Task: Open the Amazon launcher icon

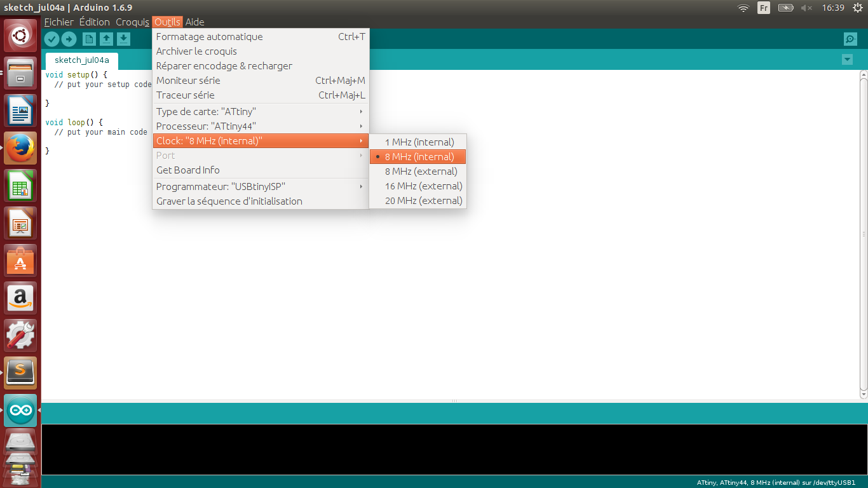Action: pyautogui.click(x=21, y=297)
